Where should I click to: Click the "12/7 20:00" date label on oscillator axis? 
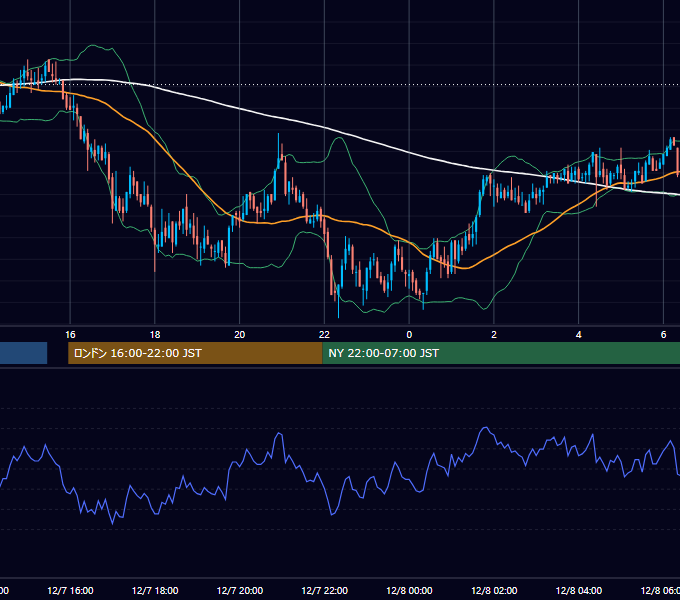tap(240, 590)
